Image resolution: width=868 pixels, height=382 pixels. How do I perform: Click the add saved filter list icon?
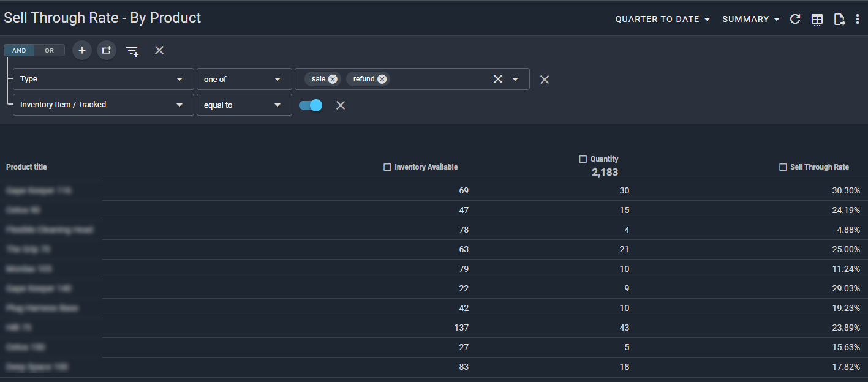click(x=132, y=51)
